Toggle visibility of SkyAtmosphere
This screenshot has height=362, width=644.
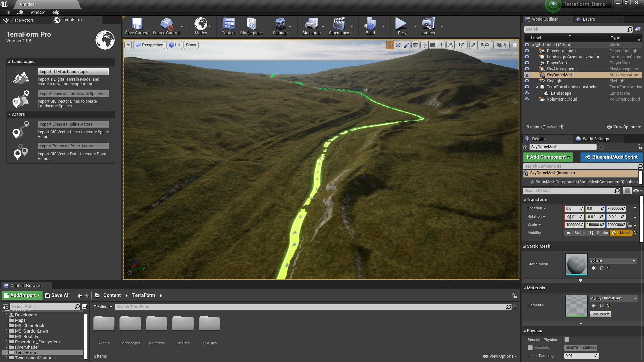(527, 69)
